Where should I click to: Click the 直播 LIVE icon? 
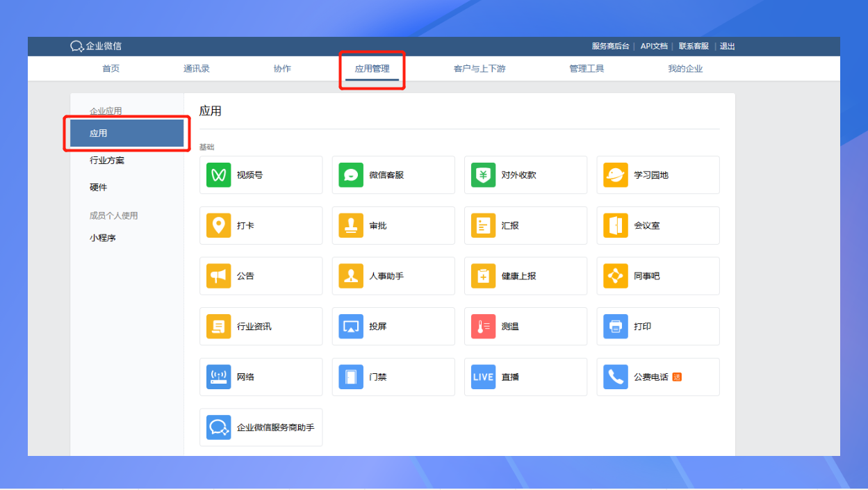(x=484, y=377)
